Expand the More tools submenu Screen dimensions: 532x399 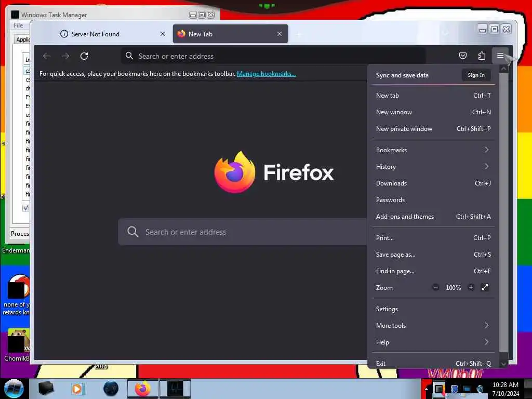click(433, 326)
